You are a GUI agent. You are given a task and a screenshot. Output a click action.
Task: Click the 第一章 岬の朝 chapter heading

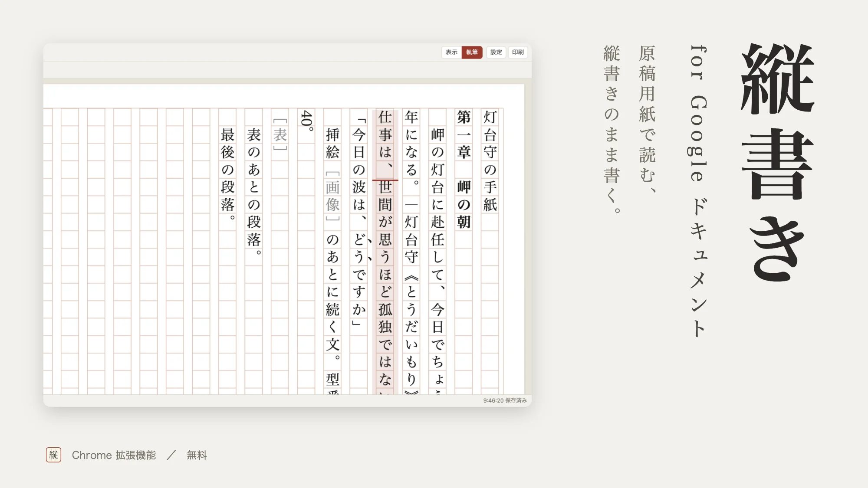click(x=464, y=169)
